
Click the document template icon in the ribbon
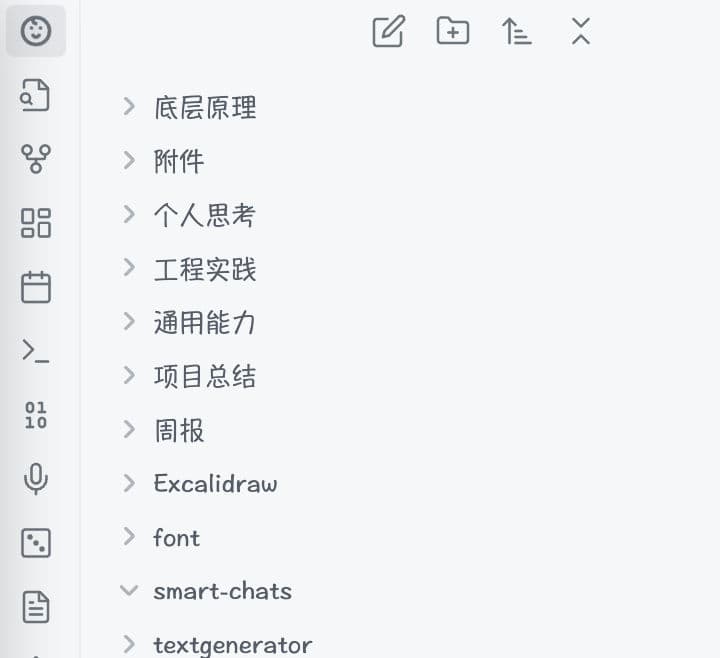click(x=36, y=607)
